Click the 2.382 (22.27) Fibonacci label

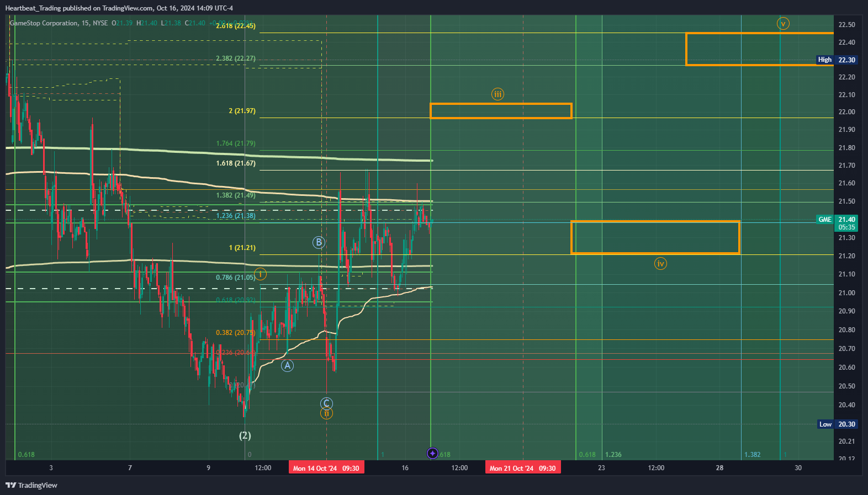pyautogui.click(x=236, y=58)
